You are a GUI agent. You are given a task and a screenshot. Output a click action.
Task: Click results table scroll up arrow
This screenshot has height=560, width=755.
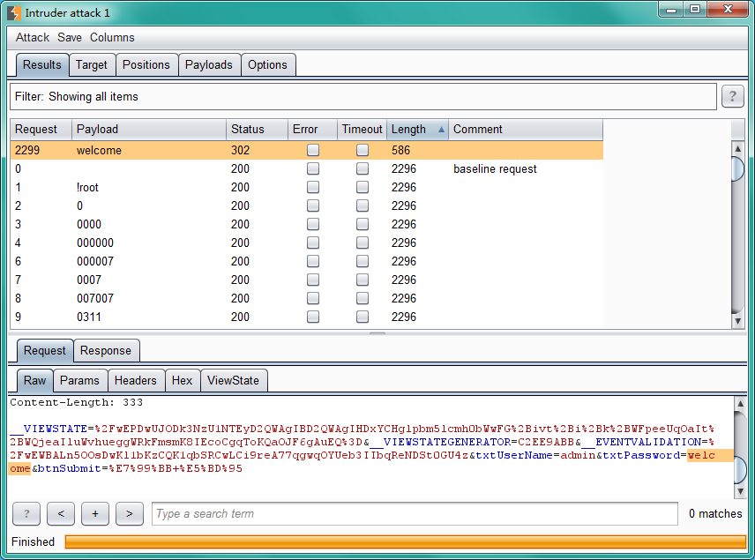pyautogui.click(x=737, y=149)
